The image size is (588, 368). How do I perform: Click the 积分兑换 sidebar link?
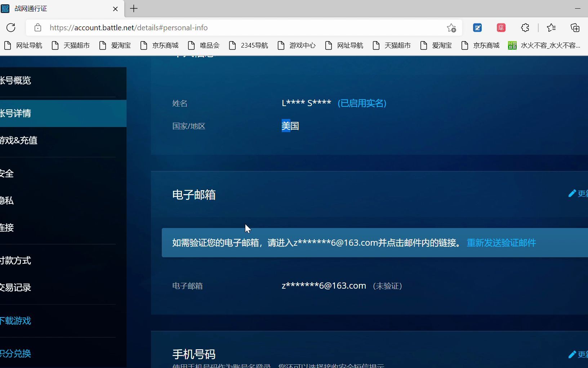tap(15, 354)
